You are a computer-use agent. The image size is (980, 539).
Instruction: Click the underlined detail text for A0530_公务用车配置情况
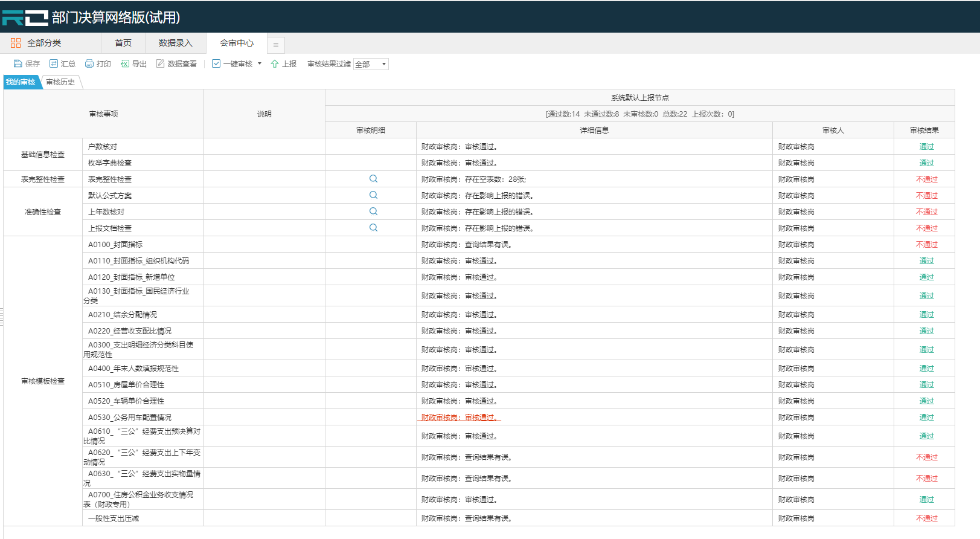[x=459, y=418]
